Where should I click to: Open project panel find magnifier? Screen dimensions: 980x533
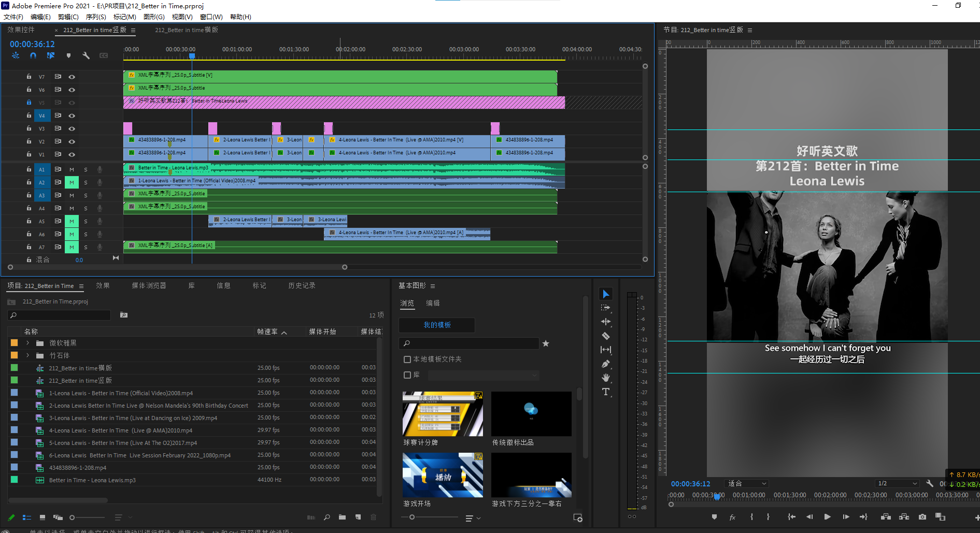(x=327, y=517)
